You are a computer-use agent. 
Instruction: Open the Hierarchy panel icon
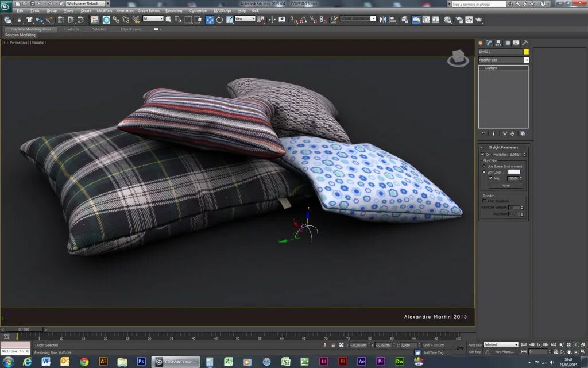(x=498, y=43)
